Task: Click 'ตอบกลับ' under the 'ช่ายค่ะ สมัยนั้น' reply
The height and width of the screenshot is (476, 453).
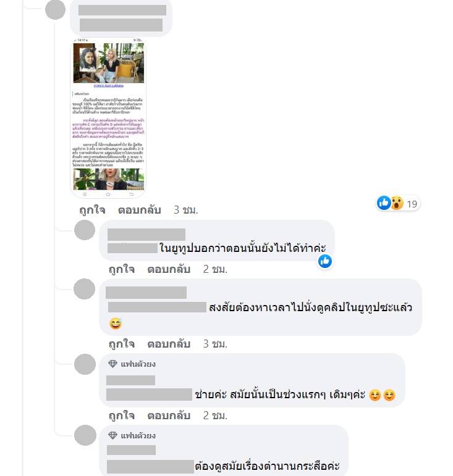Action: 169,415
